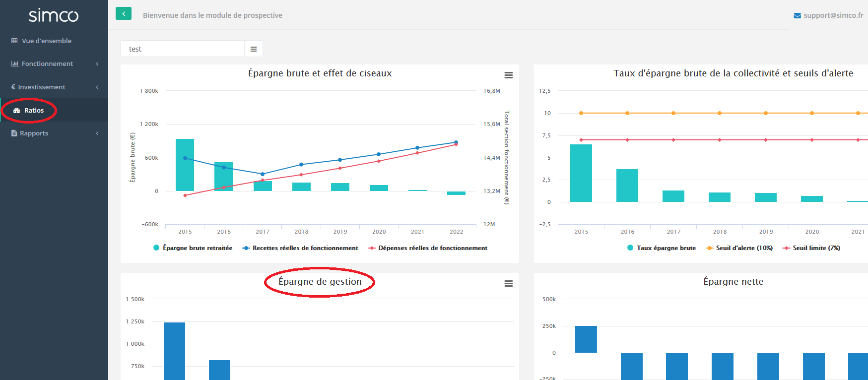The height and width of the screenshot is (380, 868).
Task: Toggle Épargne brute retraitée legend series
Action: (x=197, y=248)
